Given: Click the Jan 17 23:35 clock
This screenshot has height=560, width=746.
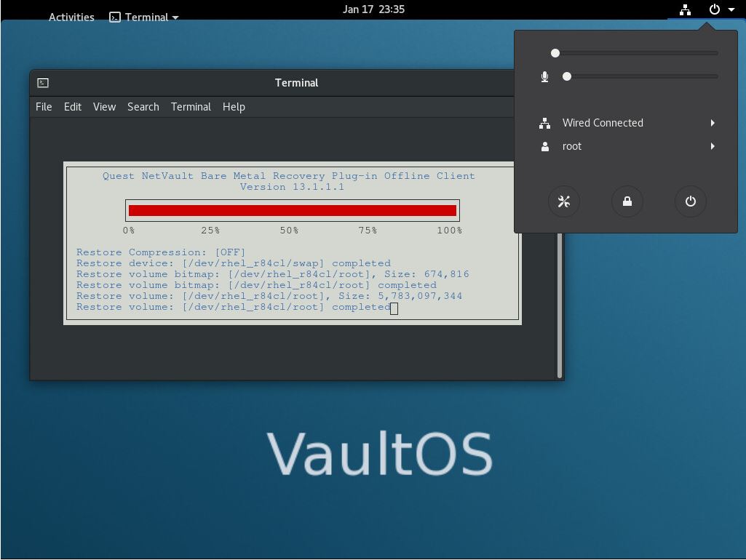Looking at the screenshot, I should coord(373,9).
